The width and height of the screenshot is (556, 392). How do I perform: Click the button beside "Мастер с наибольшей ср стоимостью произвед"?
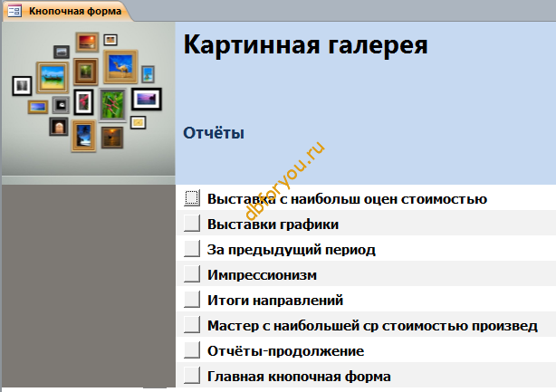[x=192, y=325]
